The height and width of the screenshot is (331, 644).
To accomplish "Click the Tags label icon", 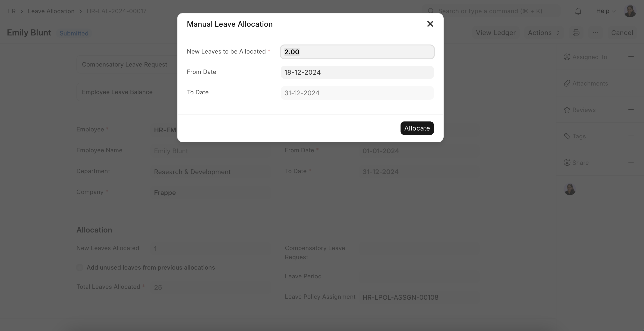I will pos(567,136).
